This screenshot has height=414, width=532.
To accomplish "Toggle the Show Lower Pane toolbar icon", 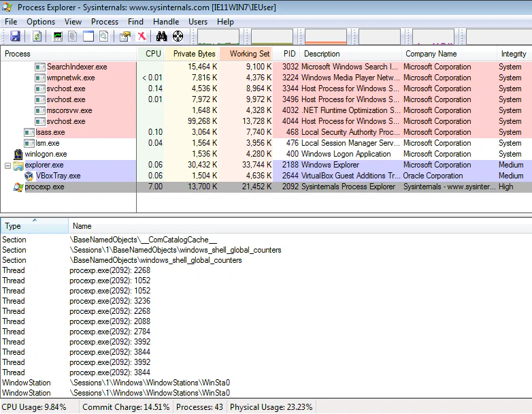I will 88,36.
